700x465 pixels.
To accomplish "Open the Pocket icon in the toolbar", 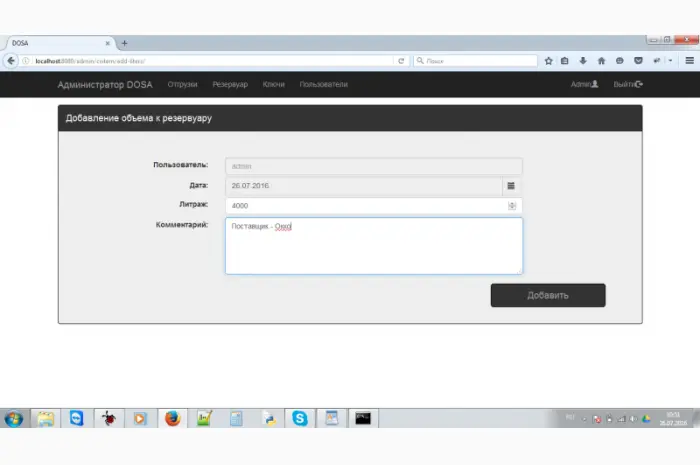I will [x=638, y=61].
